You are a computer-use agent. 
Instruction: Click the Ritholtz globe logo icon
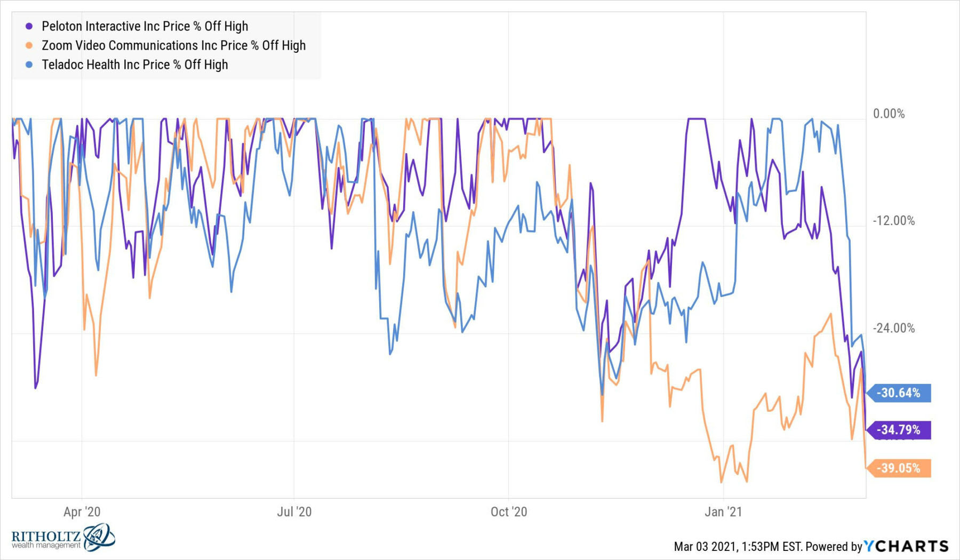[x=99, y=537]
